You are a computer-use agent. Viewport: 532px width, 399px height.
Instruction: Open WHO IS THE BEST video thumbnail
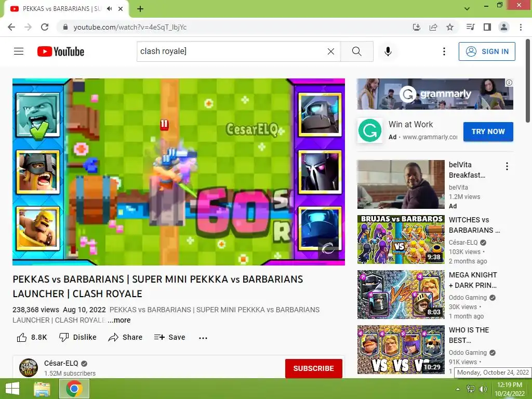click(401, 350)
